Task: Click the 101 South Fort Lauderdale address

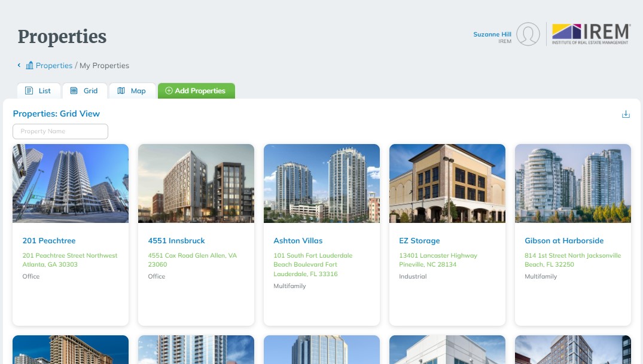Action: tap(313, 264)
